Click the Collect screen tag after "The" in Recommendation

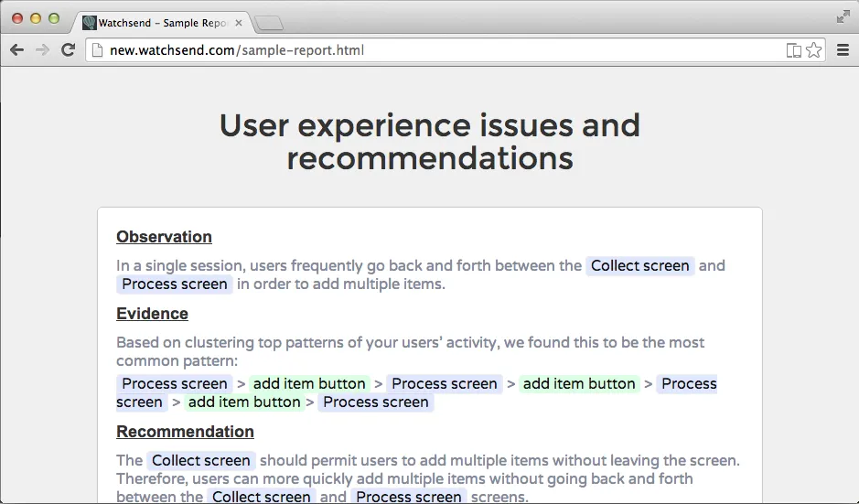coord(201,461)
